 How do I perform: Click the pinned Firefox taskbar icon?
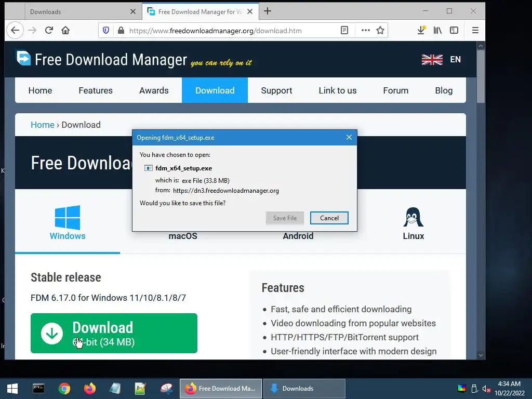[x=89, y=389]
